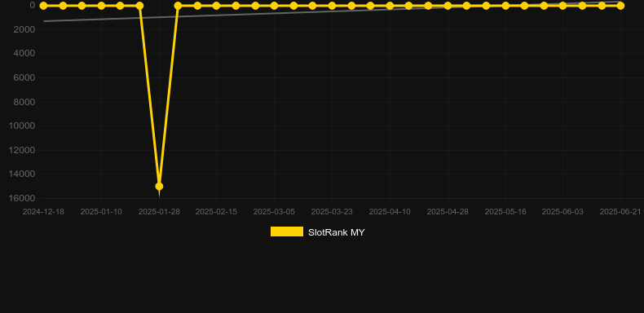This screenshot has width=644, height=313.
Task: Click the data point above 2025-04-28
Action: pos(448,6)
